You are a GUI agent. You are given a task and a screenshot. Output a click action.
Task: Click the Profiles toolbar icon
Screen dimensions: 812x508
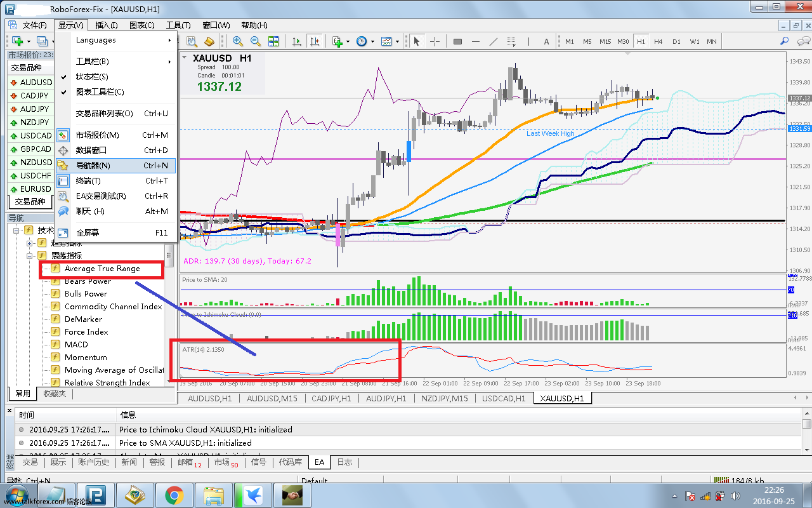[x=42, y=41]
